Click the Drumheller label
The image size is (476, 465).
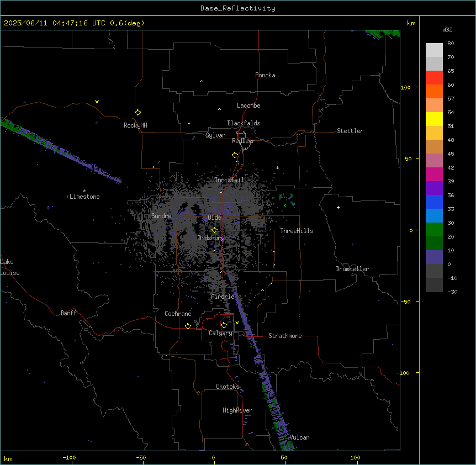click(x=352, y=269)
